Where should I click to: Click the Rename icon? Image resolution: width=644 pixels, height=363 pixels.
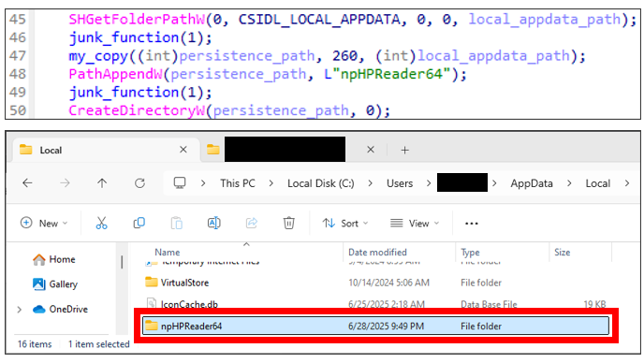coord(214,223)
